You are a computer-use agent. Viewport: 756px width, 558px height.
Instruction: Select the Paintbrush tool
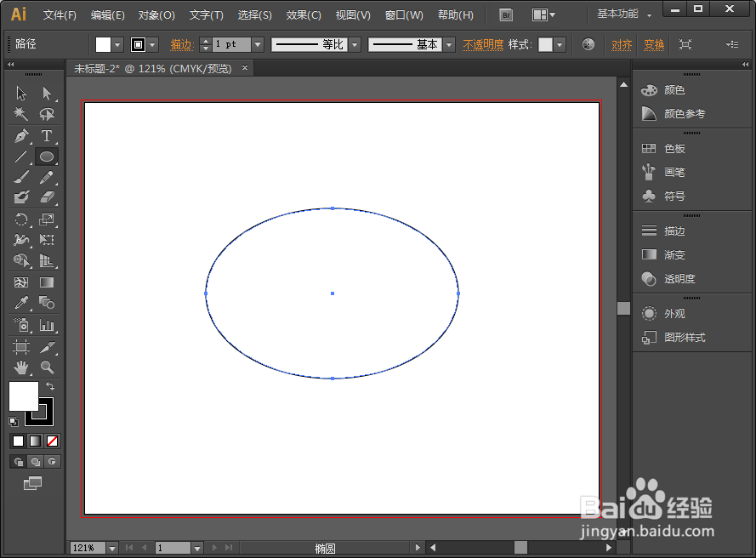(x=20, y=178)
